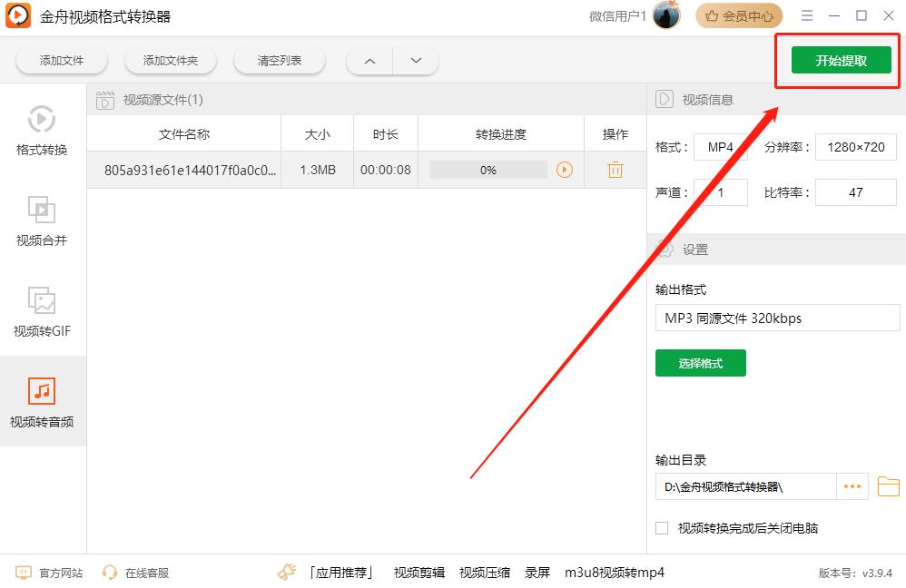This screenshot has width=906, height=588.
Task: Delete the video file with trash icon
Action: click(615, 169)
